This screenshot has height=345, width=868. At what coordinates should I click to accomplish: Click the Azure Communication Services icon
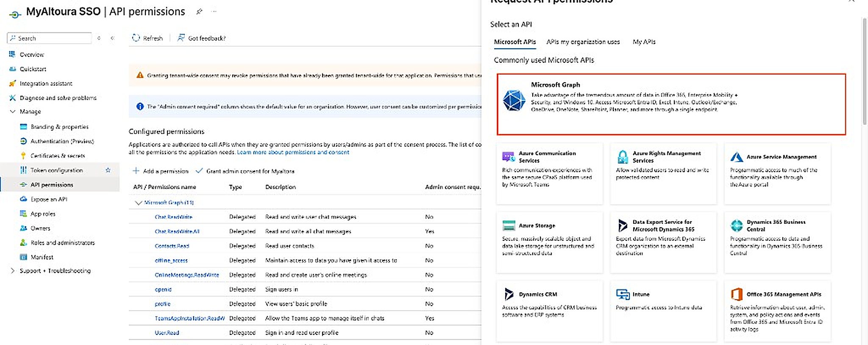pyautogui.click(x=508, y=157)
